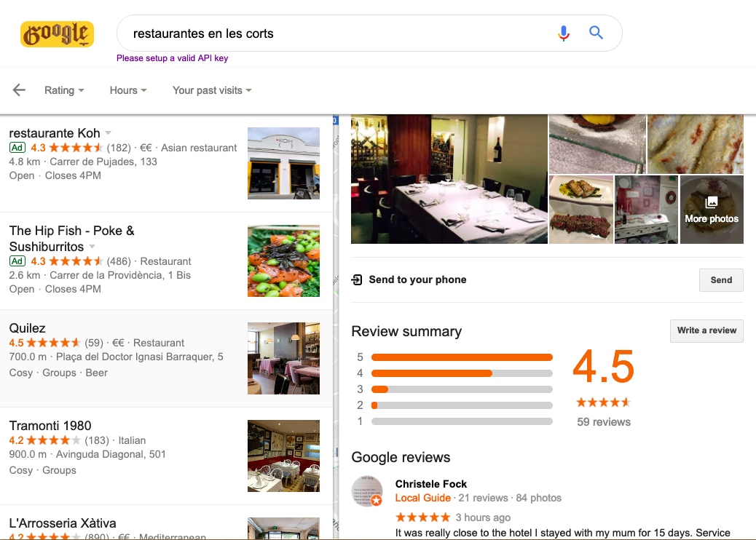756x540 pixels.
Task: Expand the arrow beside The Hip Fish listing
Action: pos(92,246)
